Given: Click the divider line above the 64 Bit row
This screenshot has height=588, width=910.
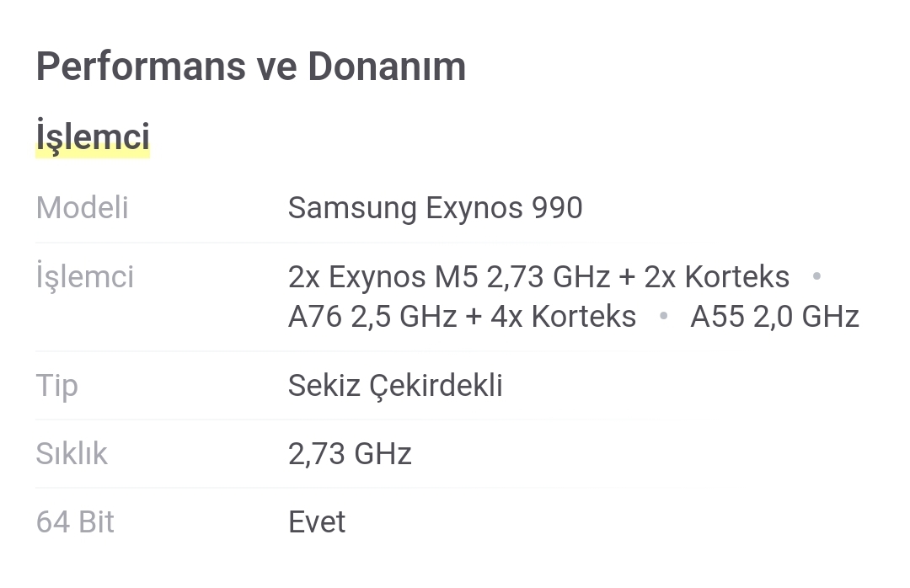Looking at the screenshot, I should tap(337, 488).
